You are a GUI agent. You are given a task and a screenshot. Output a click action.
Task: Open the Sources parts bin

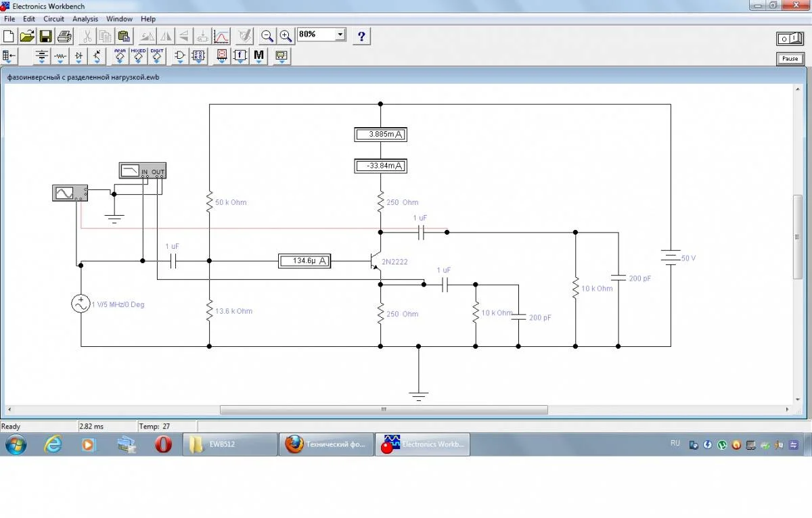point(42,56)
